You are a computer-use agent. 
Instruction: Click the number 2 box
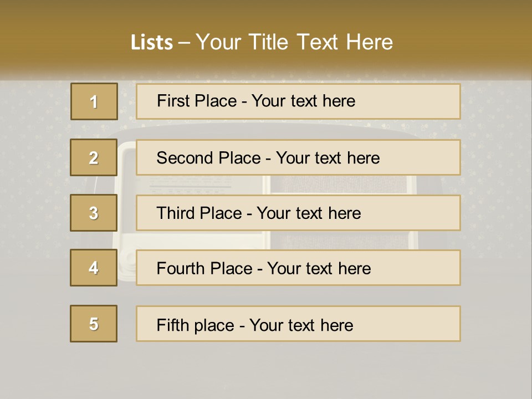coord(94,157)
